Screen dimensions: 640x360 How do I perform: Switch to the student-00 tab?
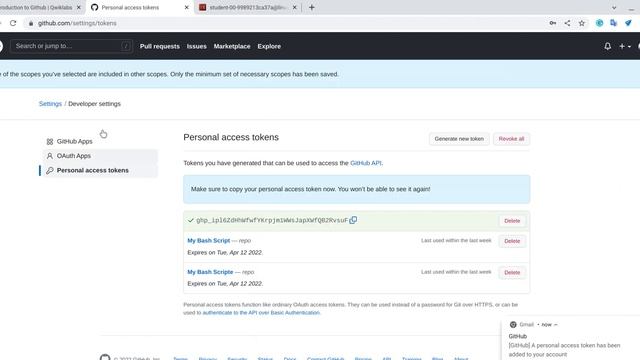coord(247,7)
